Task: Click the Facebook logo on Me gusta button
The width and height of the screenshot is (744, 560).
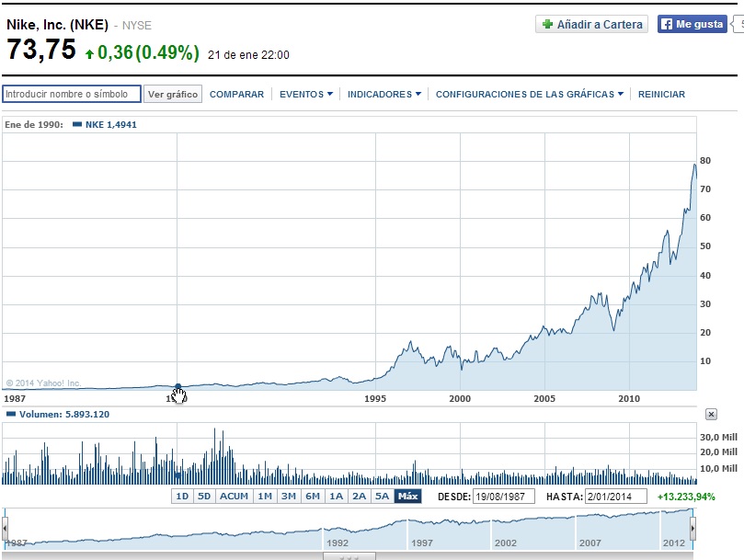Action: click(667, 24)
